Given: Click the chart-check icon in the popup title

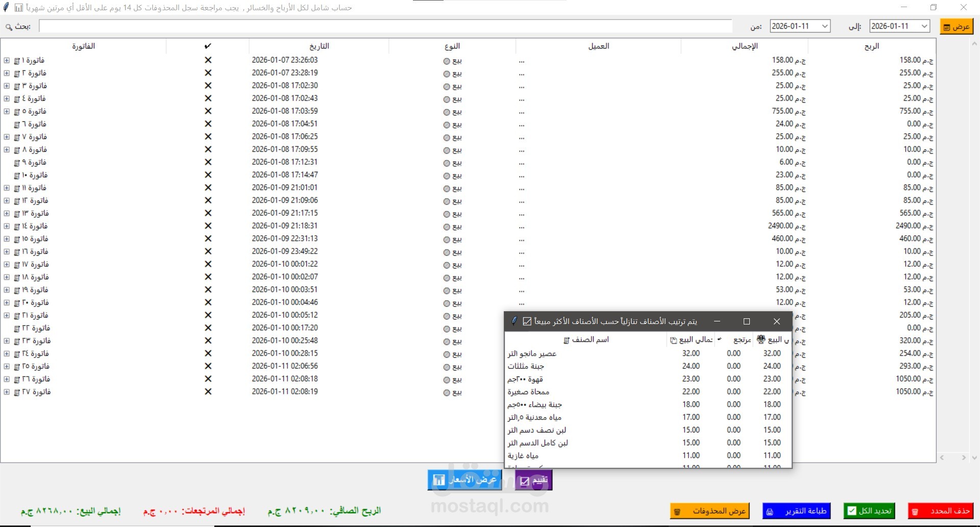Looking at the screenshot, I should pos(527,321).
